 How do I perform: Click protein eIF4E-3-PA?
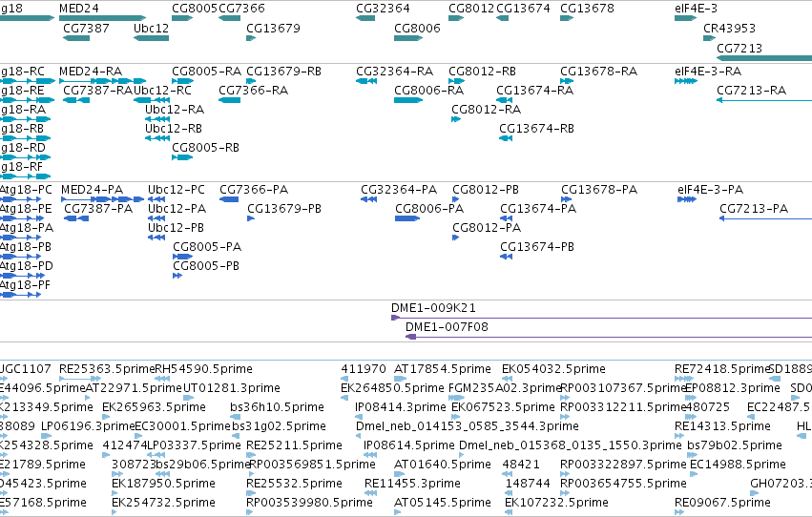[x=687, y=199]
